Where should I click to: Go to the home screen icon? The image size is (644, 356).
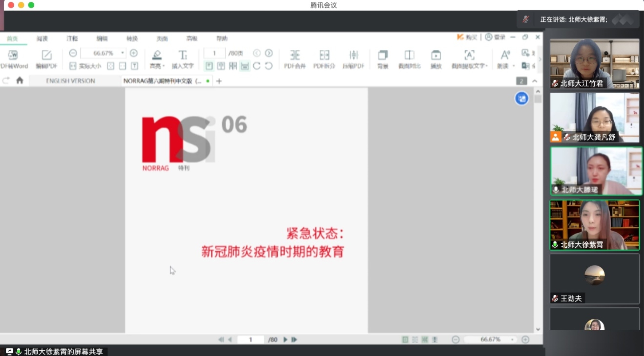[20, 81]
